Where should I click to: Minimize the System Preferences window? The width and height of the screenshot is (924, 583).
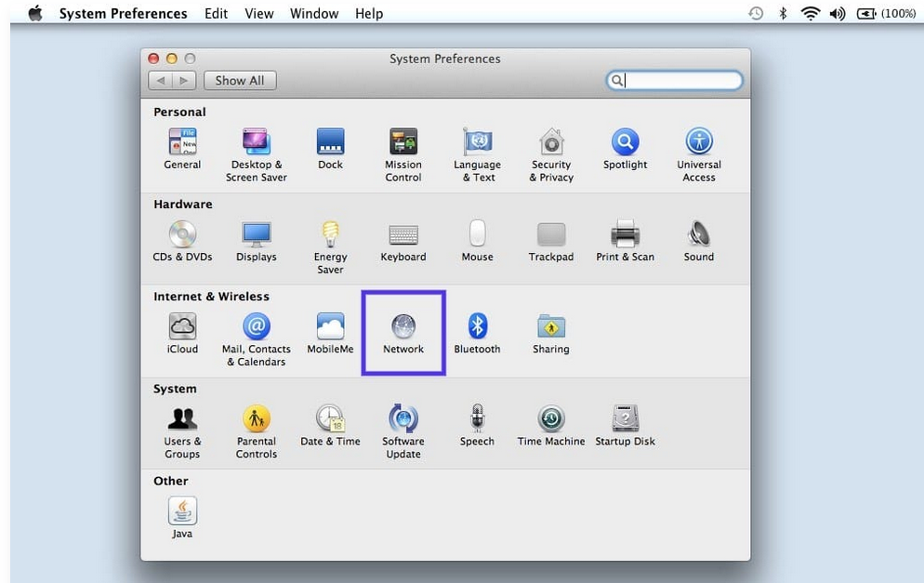pyautogui.click(x=171, y=59)
